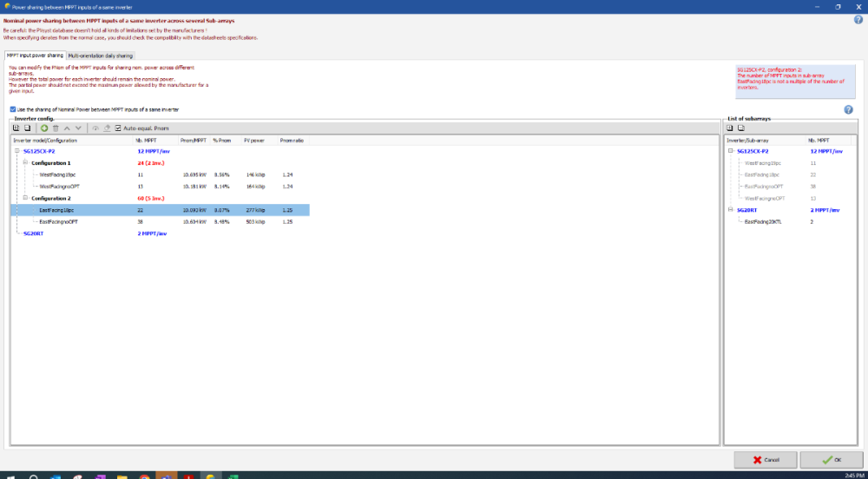
Task: Select MPPT input power sharing tab
Action: [x=35, y=55]
